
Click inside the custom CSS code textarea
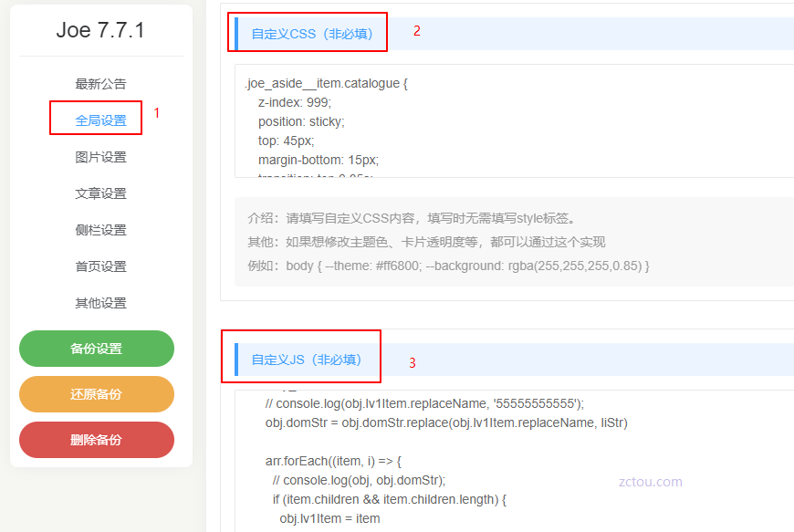tap(456, 119)
